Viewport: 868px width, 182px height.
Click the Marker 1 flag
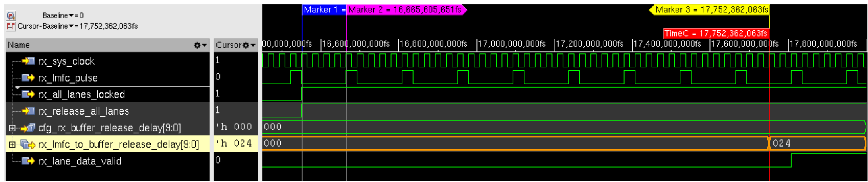324,10
